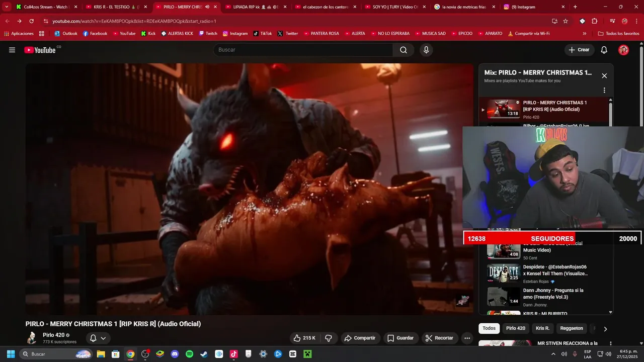Open the Twitch bookmark
Image resolution: width=644 pixels, height=362 pixels.
click(208, 34)
